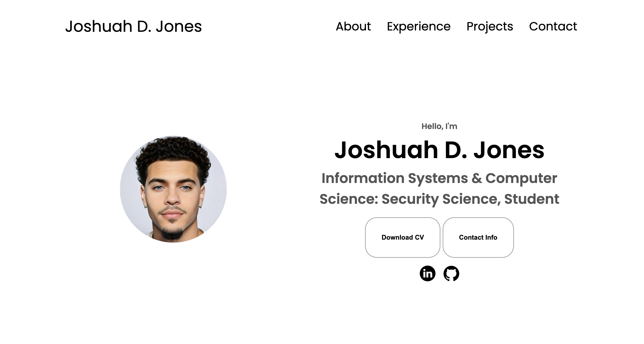Click the Joshuah D. Jones header logo
644x344 pixels.
pos(133,26)
